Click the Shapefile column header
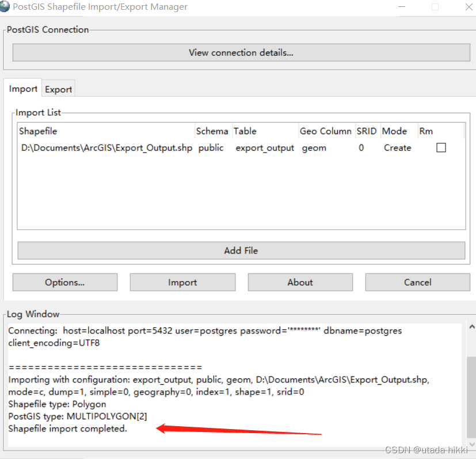476x459 pixels. 38,131
